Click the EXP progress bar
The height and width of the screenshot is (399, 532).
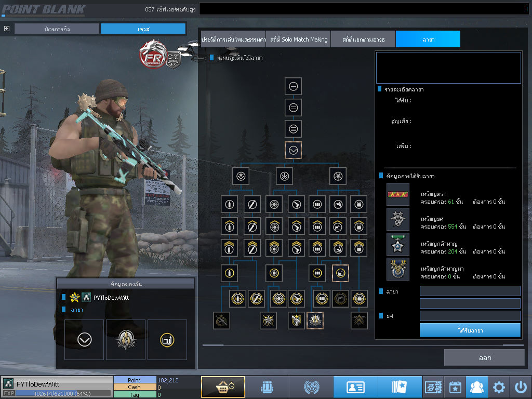[63, 393]
